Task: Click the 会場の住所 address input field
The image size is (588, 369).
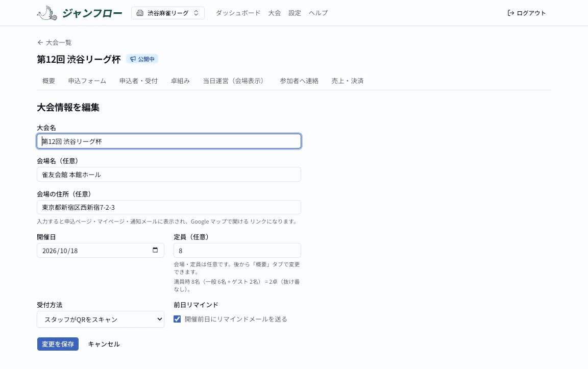Action: (x=169, y=207)
